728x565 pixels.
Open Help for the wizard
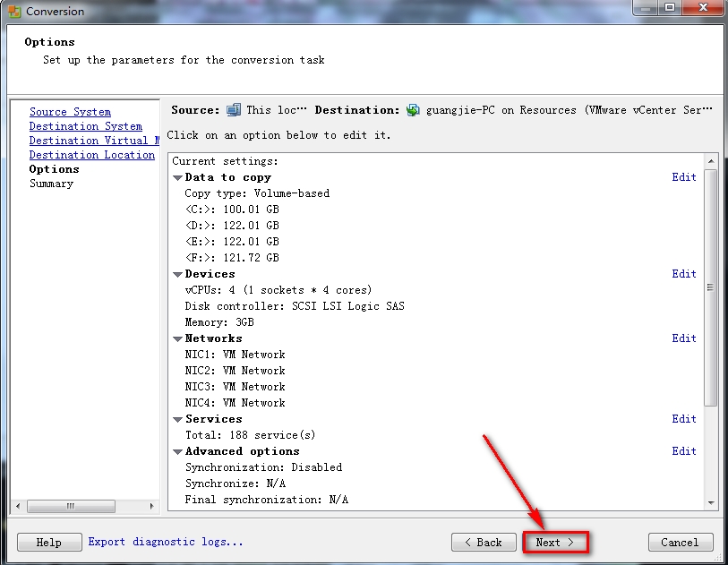click(x=49, y=543)
